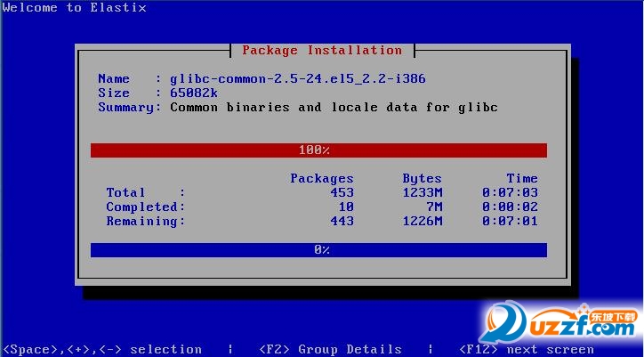Click the Bytes column header
The height and width of the screenshot is (357, 644).
(x=422, y=178)
